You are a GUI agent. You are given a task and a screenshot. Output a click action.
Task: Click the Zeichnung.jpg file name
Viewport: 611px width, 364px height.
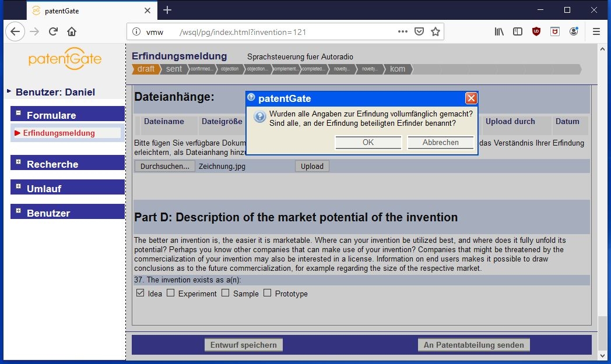(x=222, y=167)
